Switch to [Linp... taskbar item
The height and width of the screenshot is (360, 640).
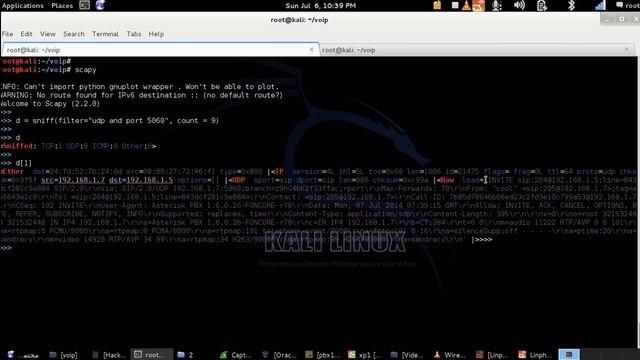[x=492, y=355]
